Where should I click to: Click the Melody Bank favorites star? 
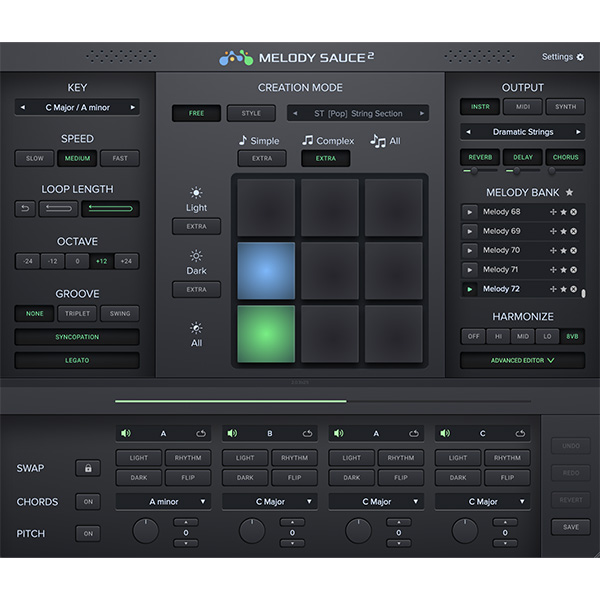click(569, 192)
